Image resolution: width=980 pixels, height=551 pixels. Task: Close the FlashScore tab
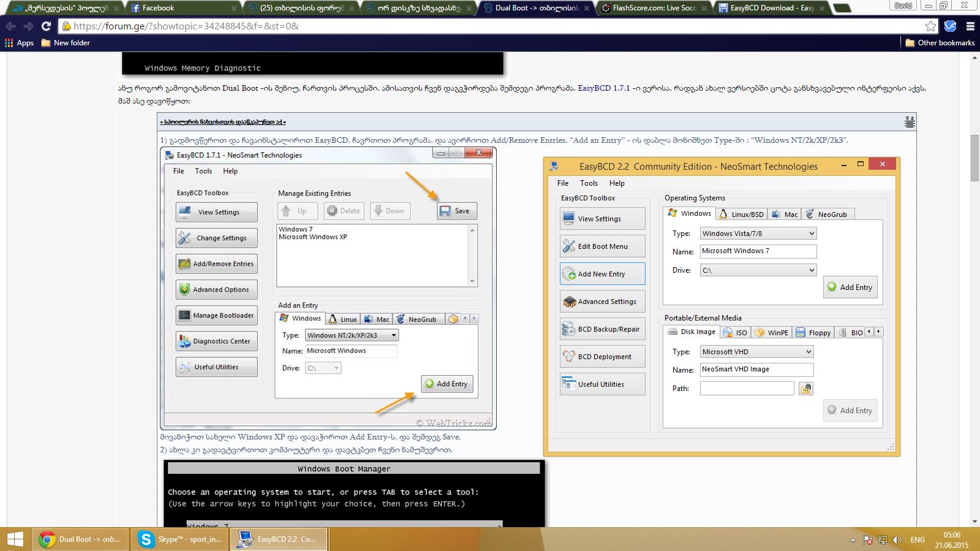pyautogui.click(x=704, y=8)
